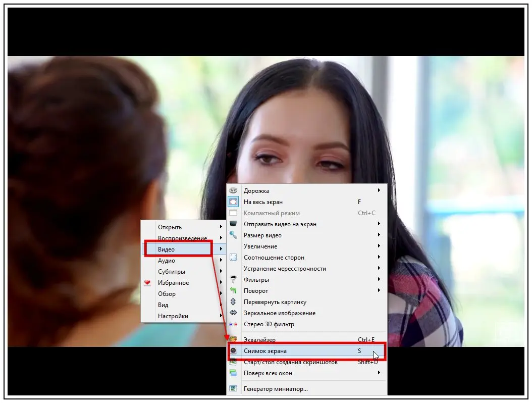Expand the Соотношение сторон submenu arrow
The width and height of the screenshot is (532, 403).
[379, 257]
